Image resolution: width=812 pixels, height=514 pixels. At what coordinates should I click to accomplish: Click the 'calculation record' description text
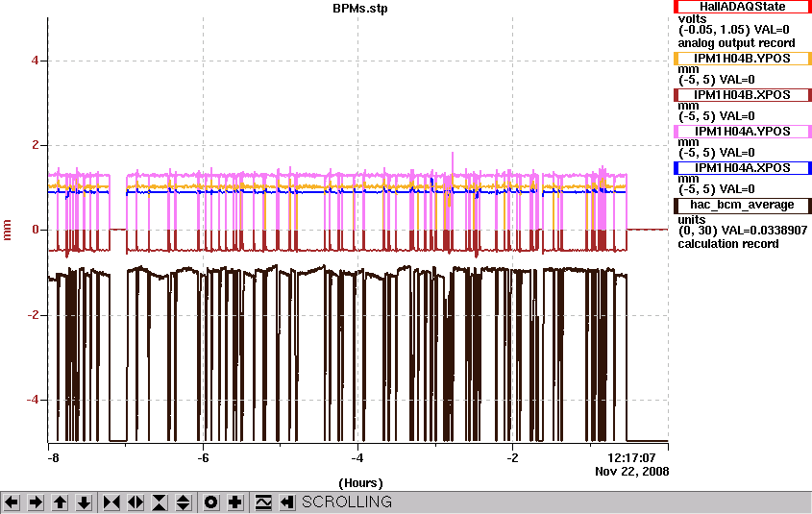[x=728, y=244]
